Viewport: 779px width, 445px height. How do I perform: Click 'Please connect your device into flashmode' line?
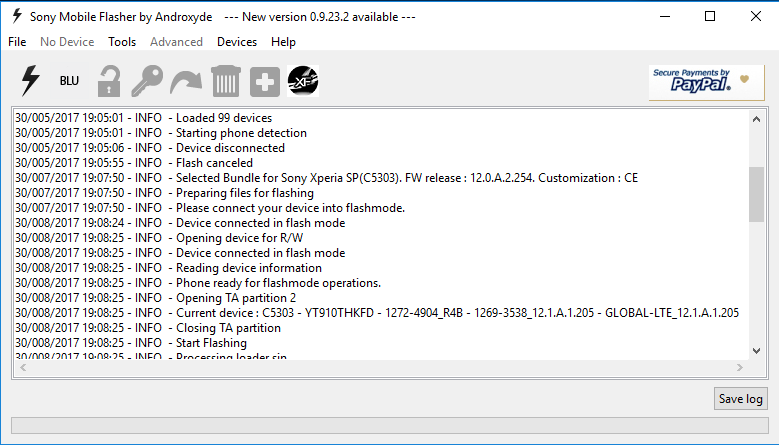click(x=210, y=208)
